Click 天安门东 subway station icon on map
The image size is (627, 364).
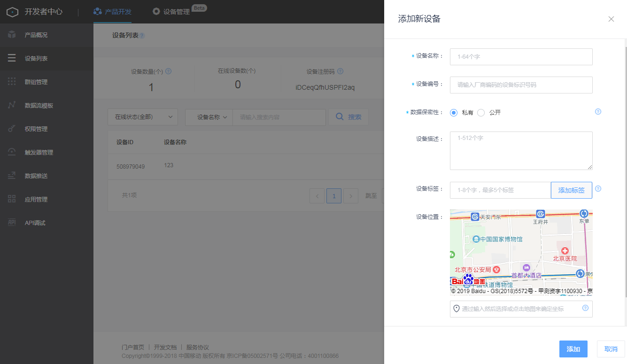(x=475, y=217)
